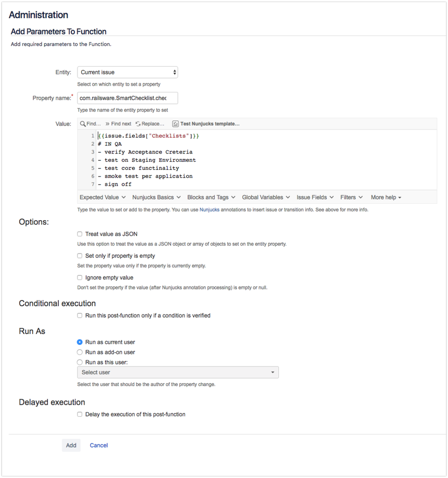Click the Find… toolbar text

tap(94, 124)
